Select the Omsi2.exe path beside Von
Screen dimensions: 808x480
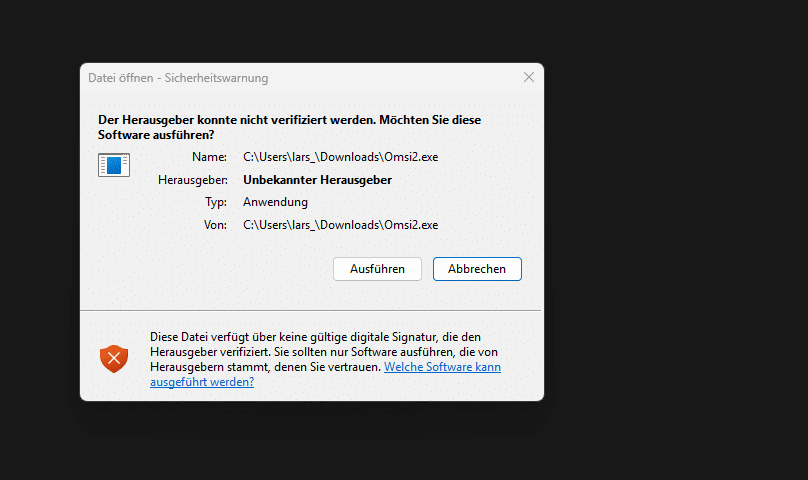coord(340,225)
